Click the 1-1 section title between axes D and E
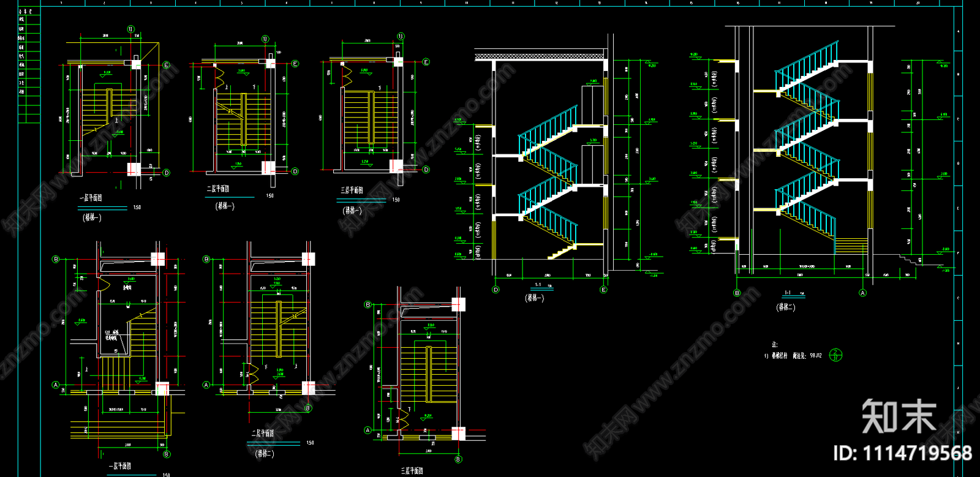 (538, 285)
